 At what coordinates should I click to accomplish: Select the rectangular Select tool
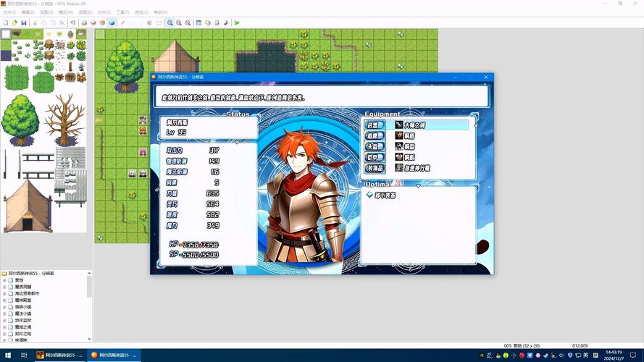click(159, 23)
